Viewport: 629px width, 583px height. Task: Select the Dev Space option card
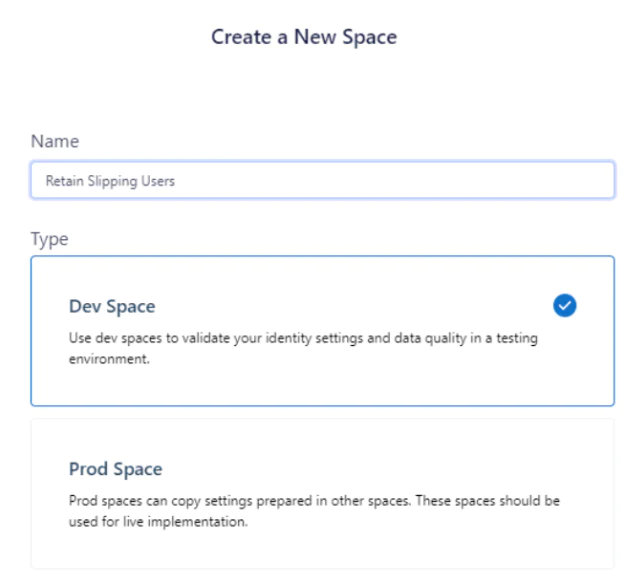click(322, 330)
